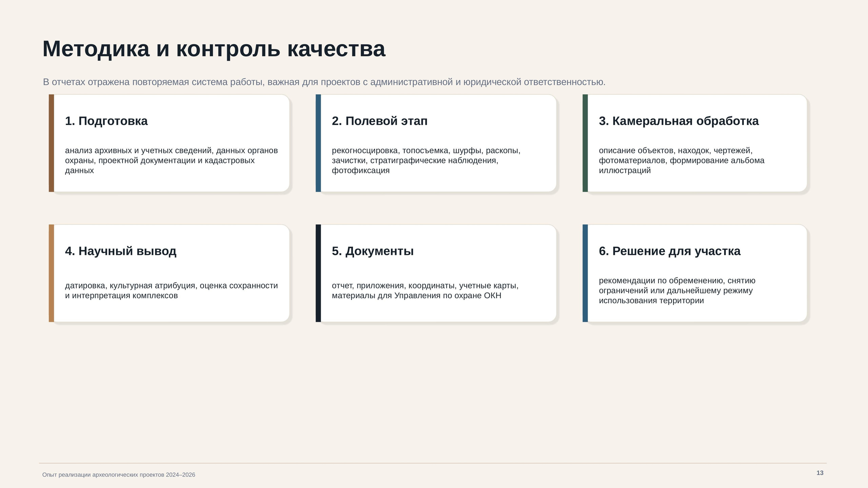
Task: Click the page number 13
Action: coord(820,473)
